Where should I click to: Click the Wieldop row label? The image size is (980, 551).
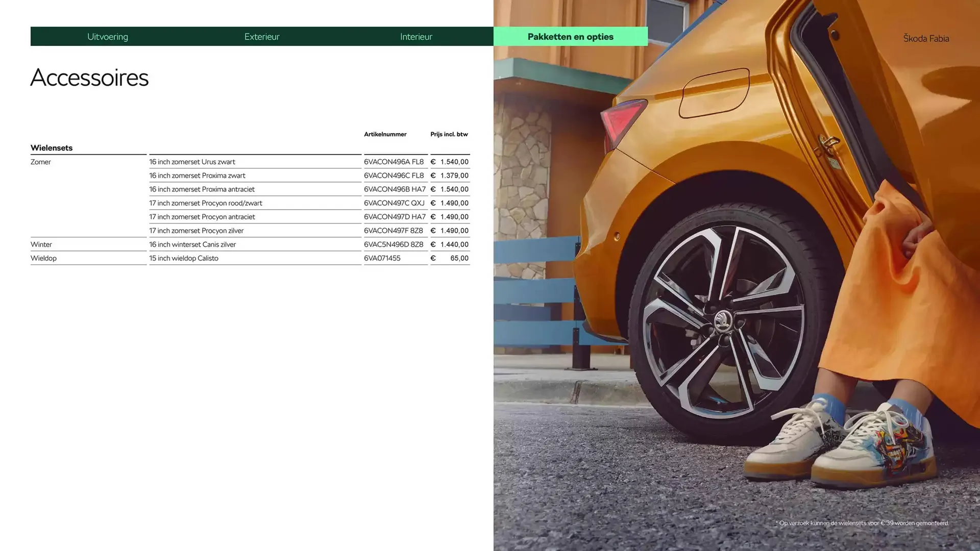(43, 258)
